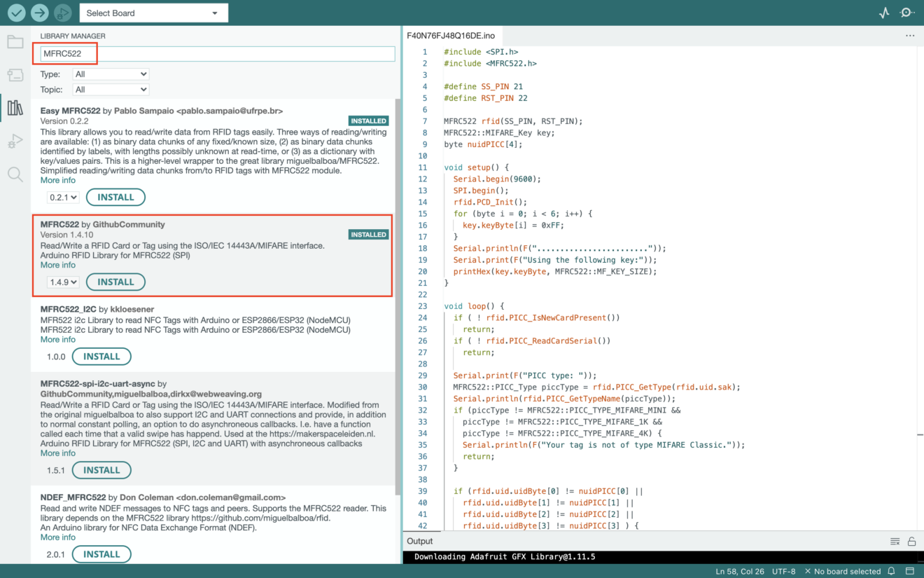
Task: Click the library search field containing MFRC522
Action: pos(217,54)
